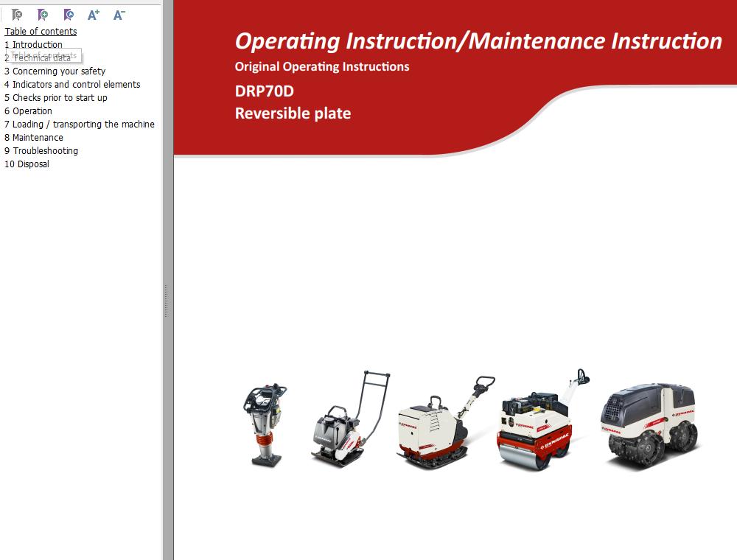This screenshot has width=737, height=560.
Task: Open chapter 2 Technical data
Action: click(x=38, y=57)
